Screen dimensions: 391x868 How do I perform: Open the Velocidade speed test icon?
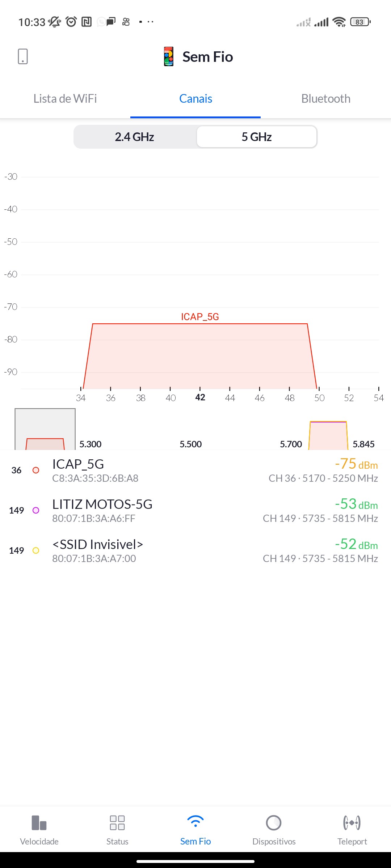coord(39,823)
